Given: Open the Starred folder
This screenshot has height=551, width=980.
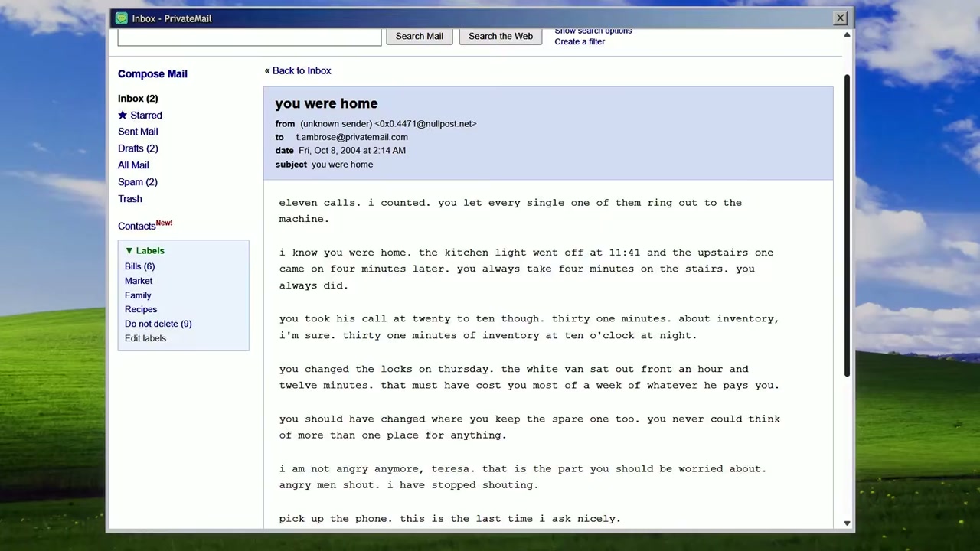Looking at the screenshot, I should (146, 115).
